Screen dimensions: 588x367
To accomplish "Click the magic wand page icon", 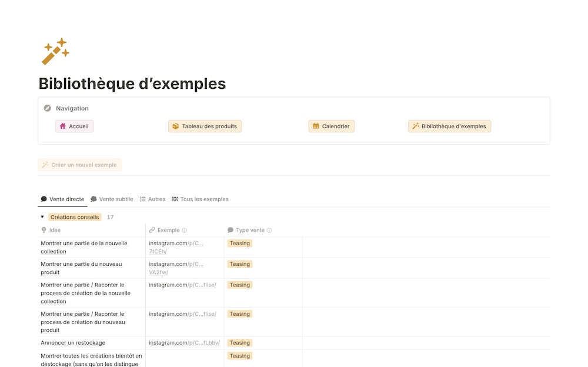I will pyautogui.click(x=55, y=51).
